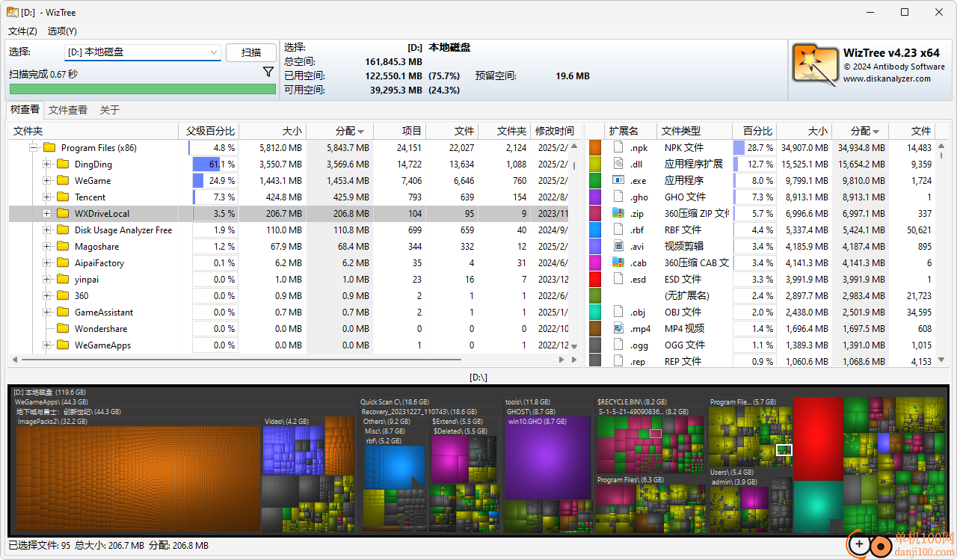Open the 选项(Y) menu

coord(62,31)
